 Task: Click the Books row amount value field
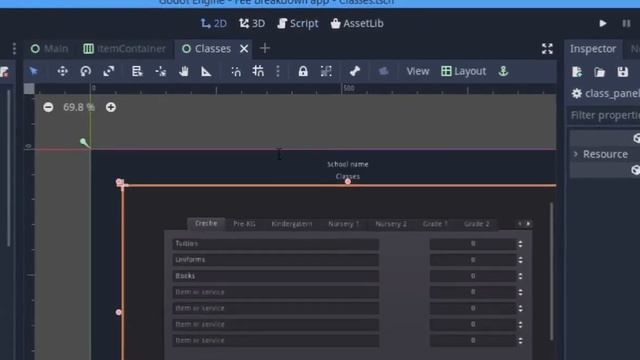473,276
